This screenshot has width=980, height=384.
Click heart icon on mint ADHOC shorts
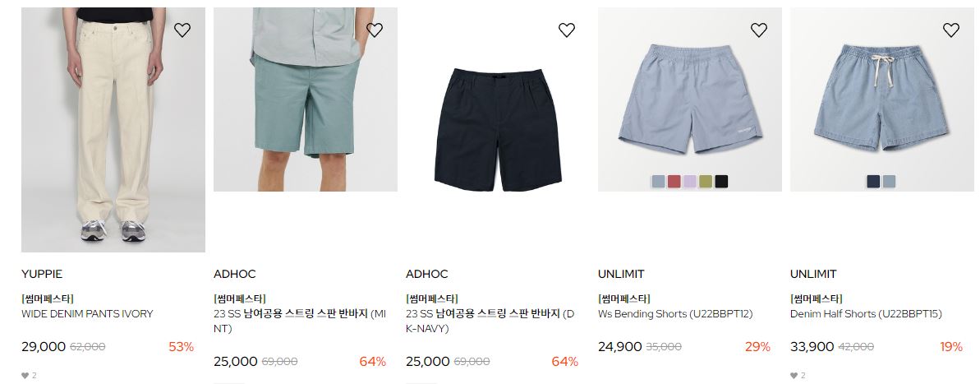[375, 30]
